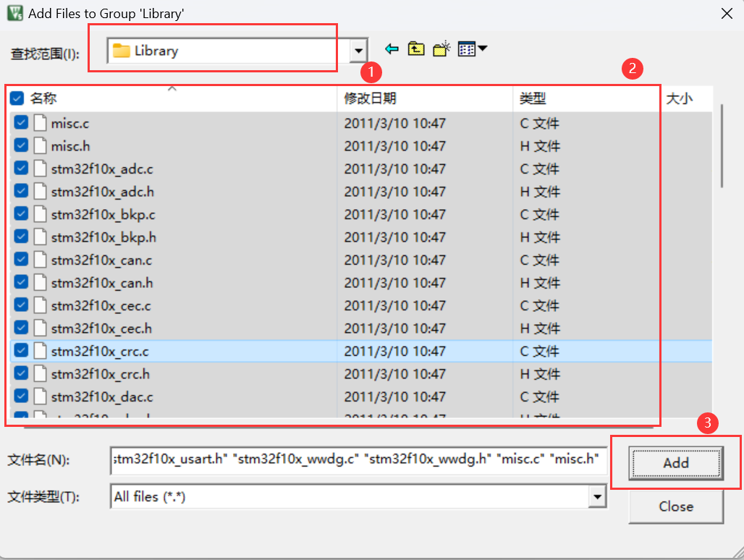This screenshot has height=560, width=744.
Task: Uncheck the stm32f10x_crc.h checkbox
Action: 21,373
